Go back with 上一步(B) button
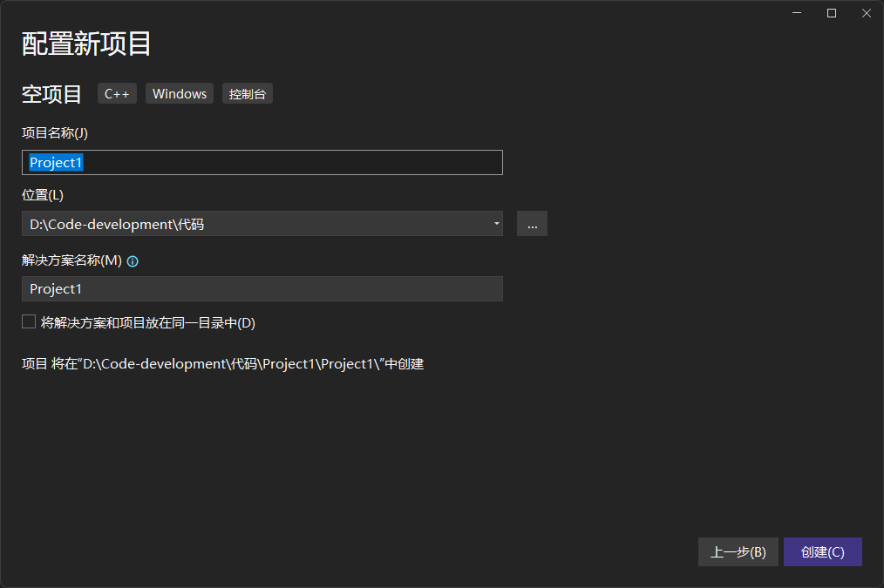Screen dimensions: 884x588 coord(738,552)
